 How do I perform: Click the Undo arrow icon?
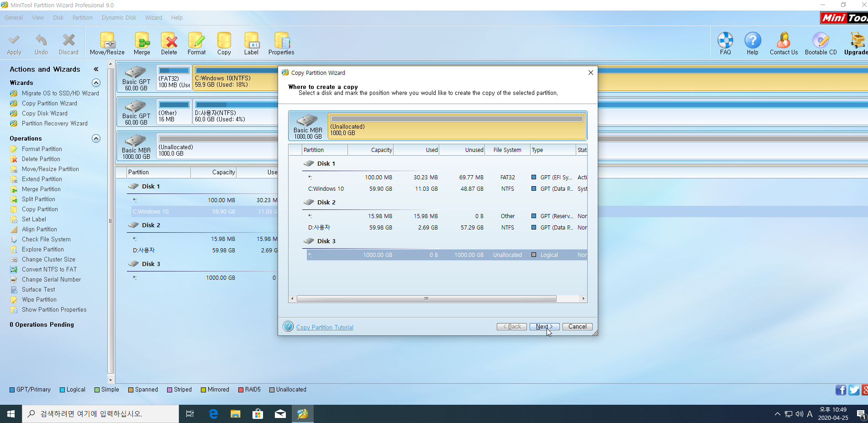point(41,40)
